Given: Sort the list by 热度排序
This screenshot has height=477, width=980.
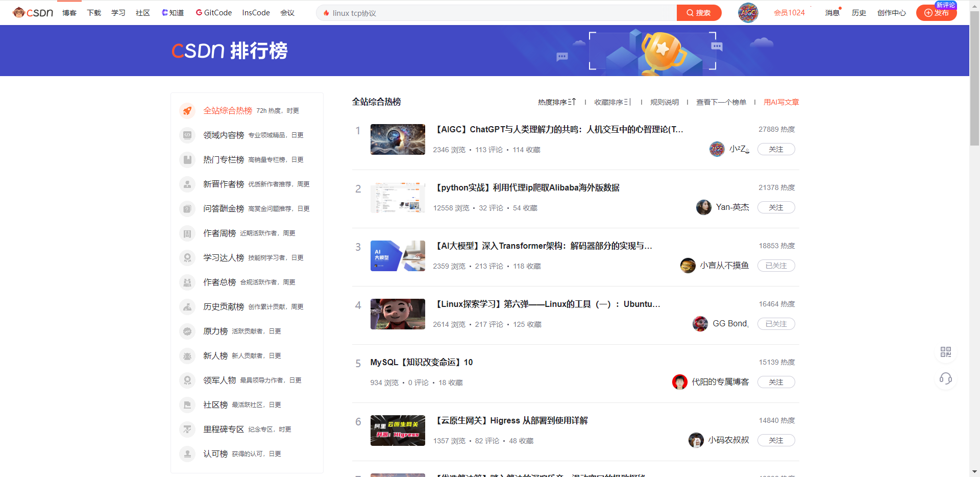Looking at the screenshot, I should (x=557, y=102).
